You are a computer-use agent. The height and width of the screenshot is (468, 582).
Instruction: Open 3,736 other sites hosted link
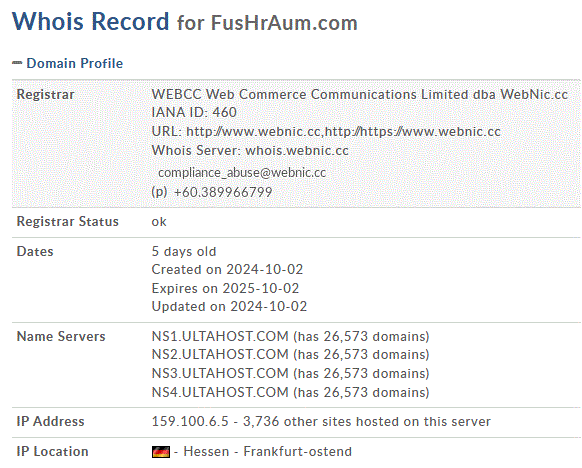367,422
